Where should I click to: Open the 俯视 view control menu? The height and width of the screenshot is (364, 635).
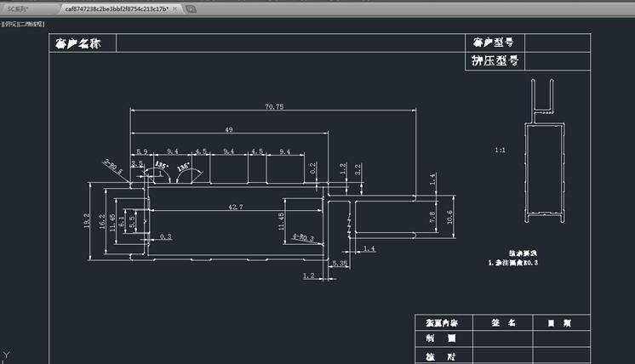[x=11, y=24]
